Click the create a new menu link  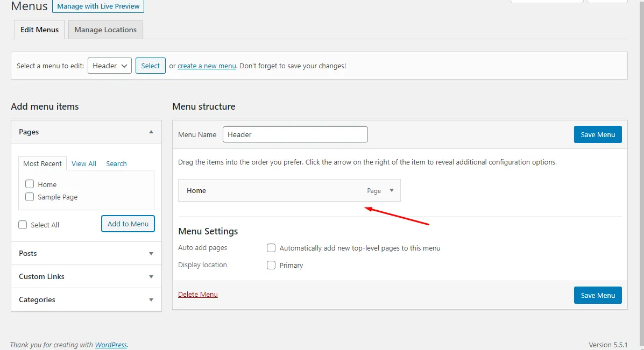(207, 66)
